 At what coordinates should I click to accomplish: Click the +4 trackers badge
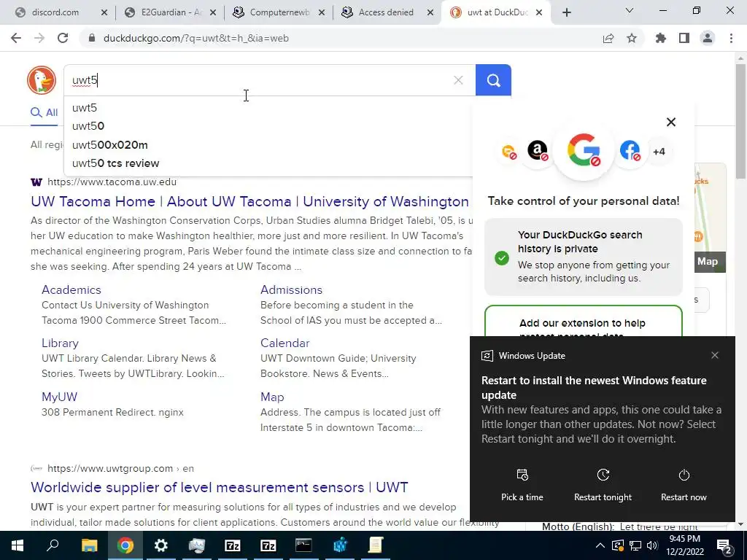pyautogui.click(x=659, y=152)
